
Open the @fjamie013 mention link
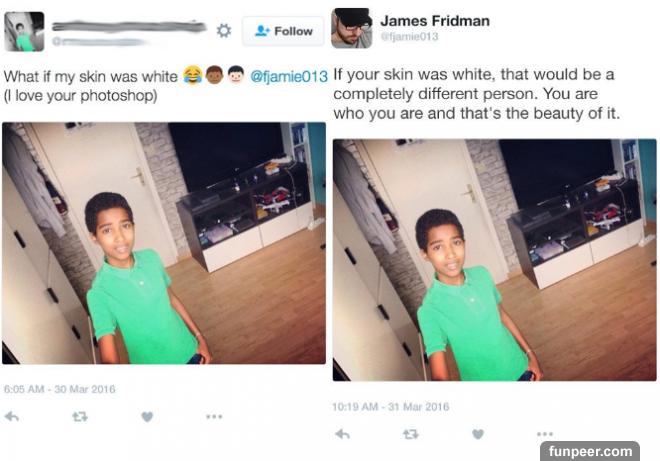pos(289,77)
